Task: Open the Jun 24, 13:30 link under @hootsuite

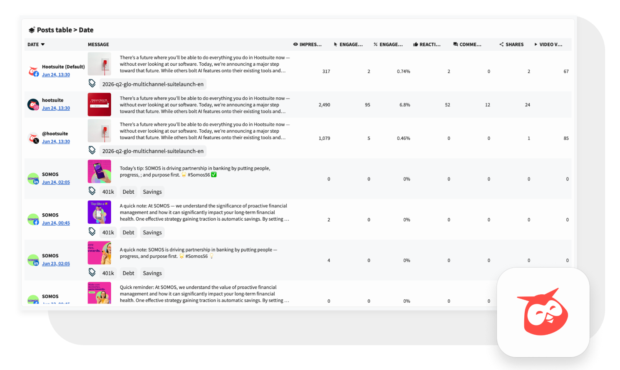Action: (56, 142)
